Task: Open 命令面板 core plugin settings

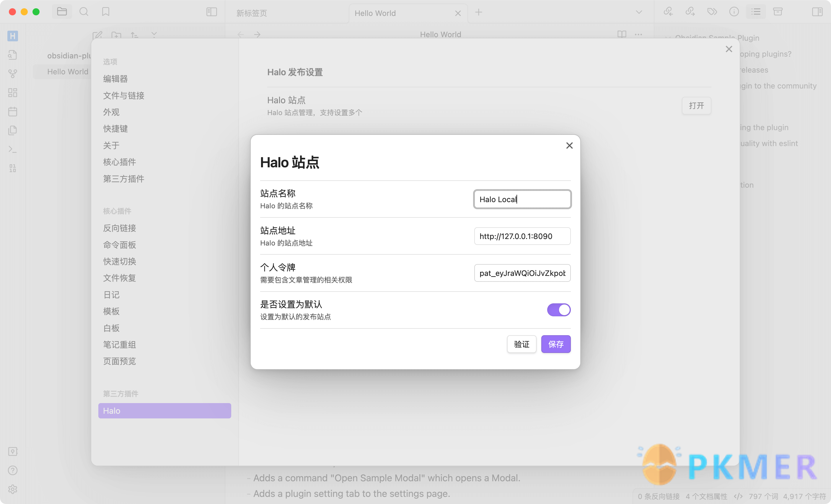Action: [119, 245]
